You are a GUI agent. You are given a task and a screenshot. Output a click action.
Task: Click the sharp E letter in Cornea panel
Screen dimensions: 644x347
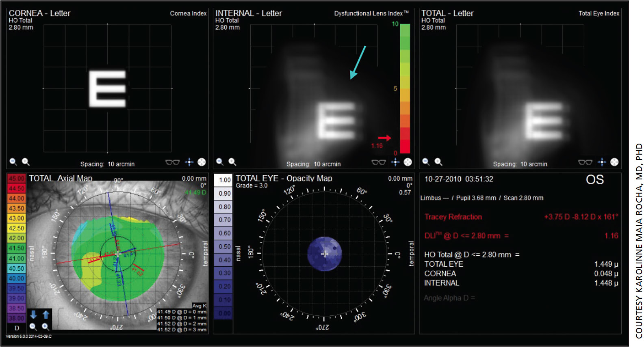108,88
